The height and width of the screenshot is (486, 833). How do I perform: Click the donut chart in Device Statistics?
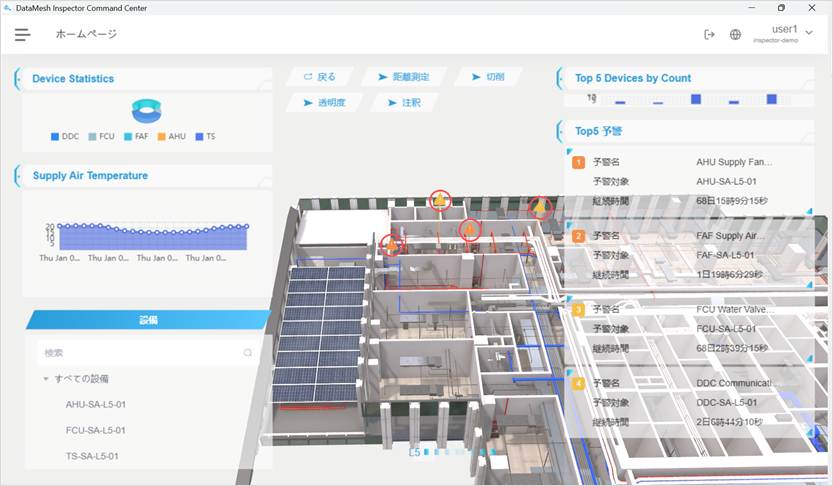(x=146, y=110)
